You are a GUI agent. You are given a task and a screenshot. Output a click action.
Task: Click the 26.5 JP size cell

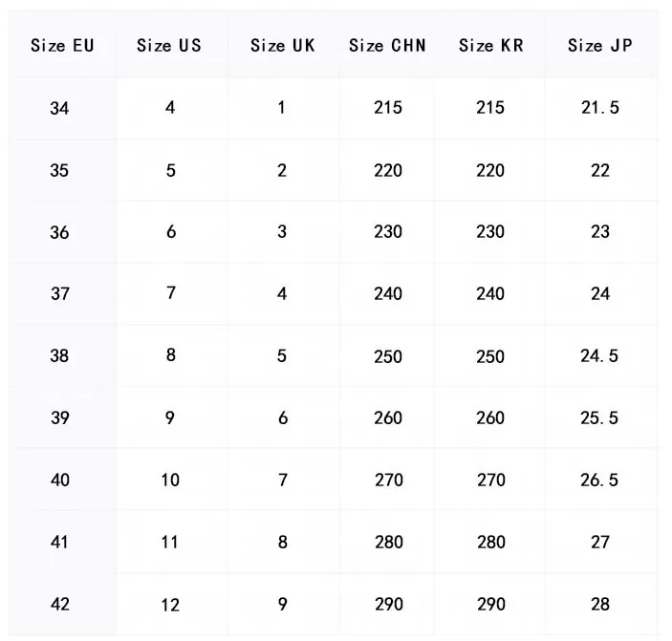pyautogui.click(x=600, y=480)
